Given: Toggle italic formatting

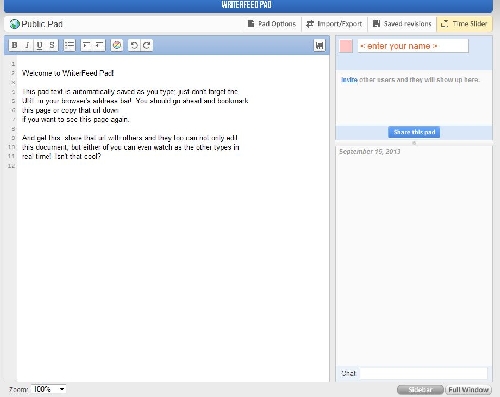Looking at the screenshot, I should click(x=27, y=45).
